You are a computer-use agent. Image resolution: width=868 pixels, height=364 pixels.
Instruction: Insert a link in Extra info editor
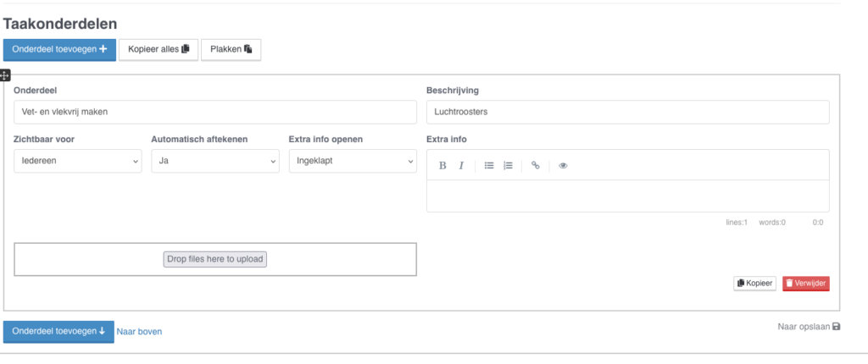pyautogui.click(x=535, y=166)
